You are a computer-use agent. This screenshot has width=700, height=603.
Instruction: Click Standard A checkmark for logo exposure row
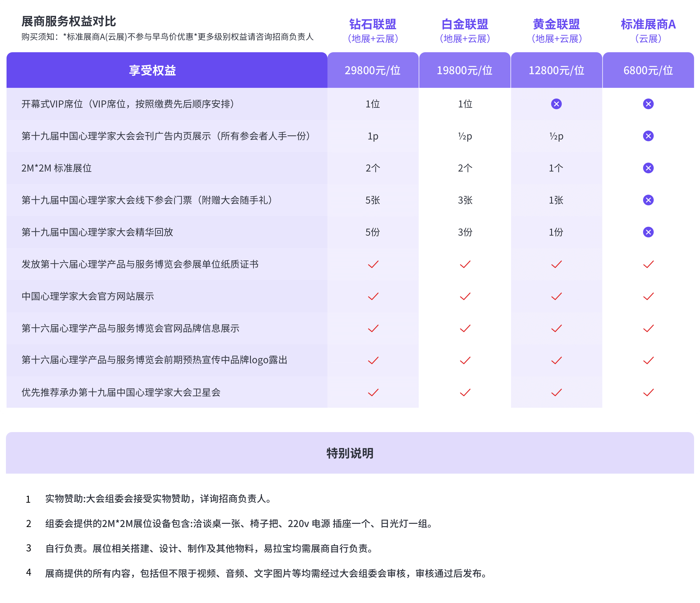pyautogui.click(x=648, y=360)
